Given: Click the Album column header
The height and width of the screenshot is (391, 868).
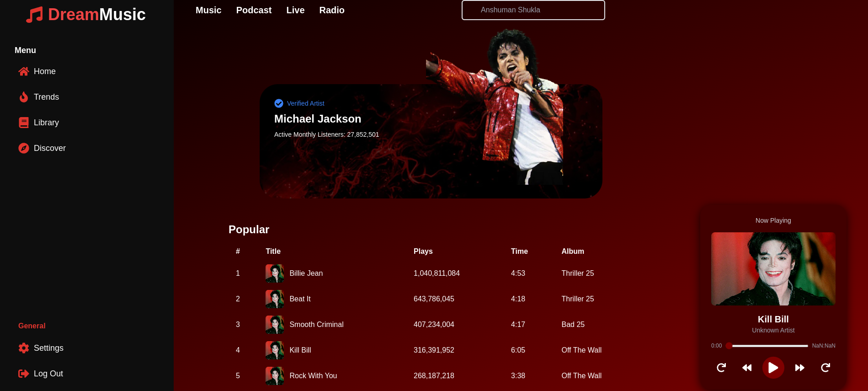Looking at the screenshot, I should point(573,252).
